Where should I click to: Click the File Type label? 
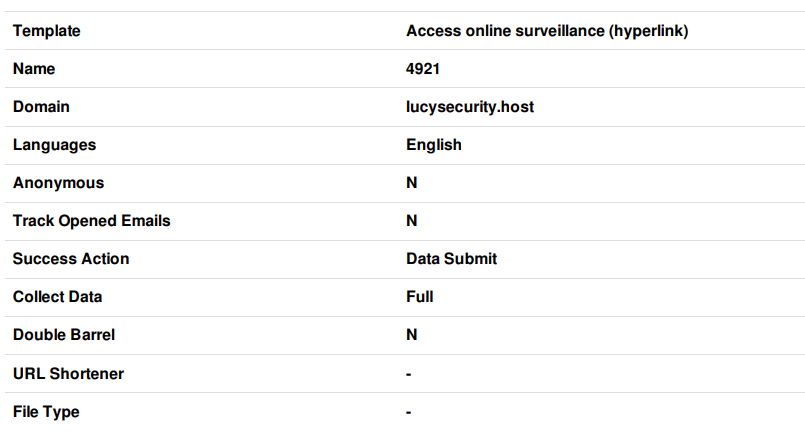point(46,412)
